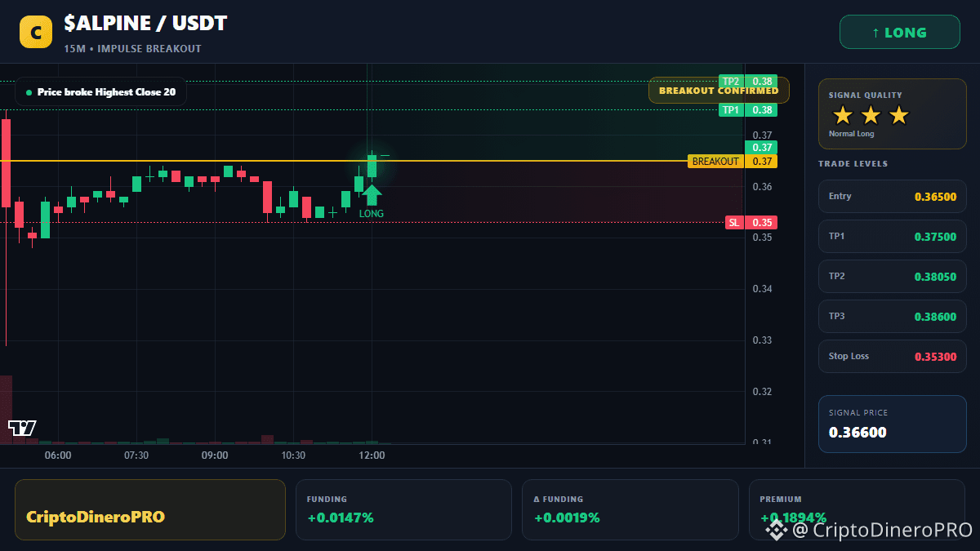Click the TP2 0.38050 trade level row

892,276
